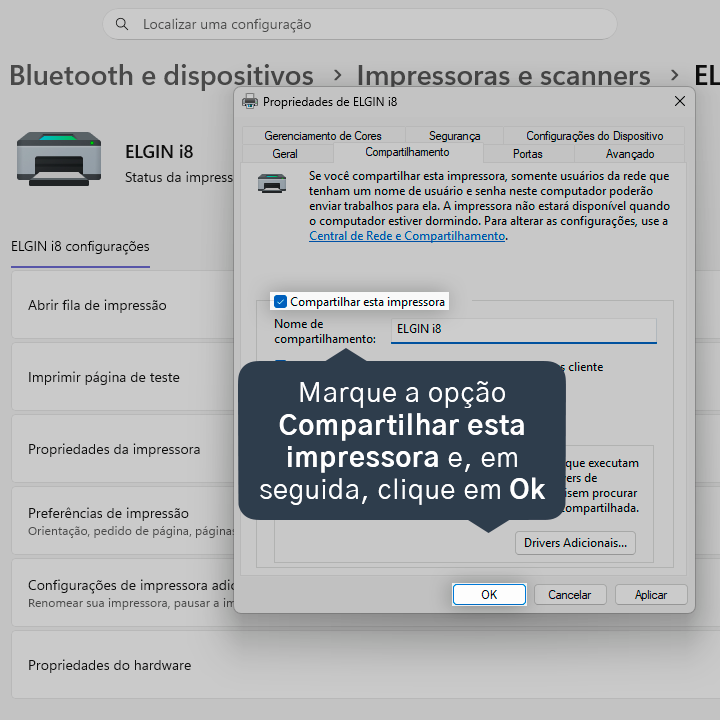Go to Impressoras e scanners breadcrumb
This screenshot has height=720, width=720.
click(x=503, y=75)
